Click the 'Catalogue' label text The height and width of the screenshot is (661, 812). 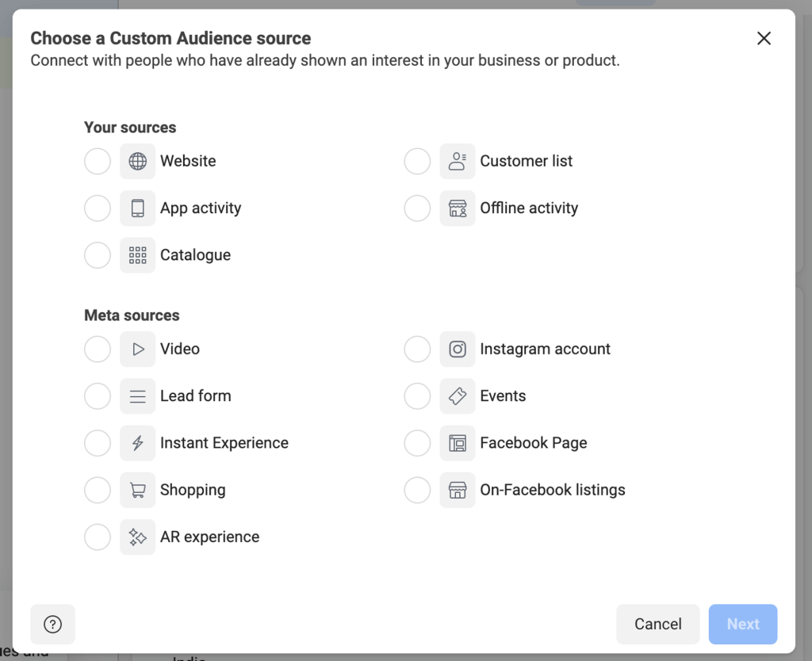pos(195,255)
